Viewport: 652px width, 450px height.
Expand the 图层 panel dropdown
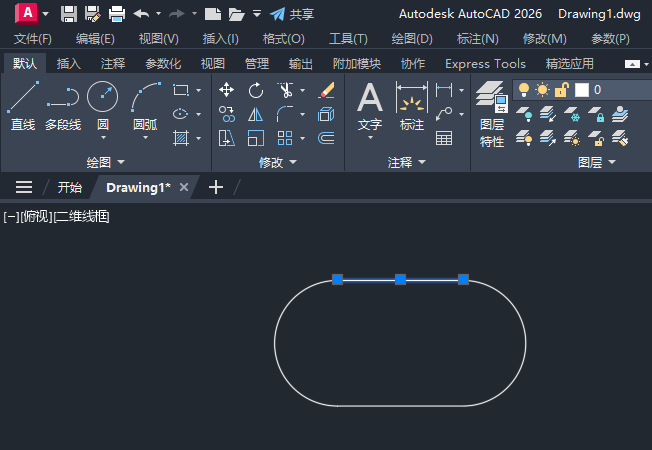612,162
